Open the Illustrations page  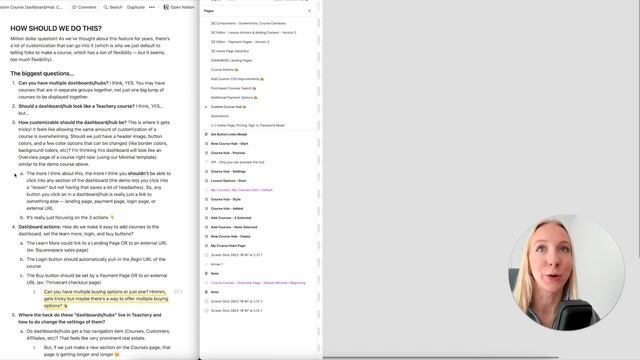click(x=220, y=116)
